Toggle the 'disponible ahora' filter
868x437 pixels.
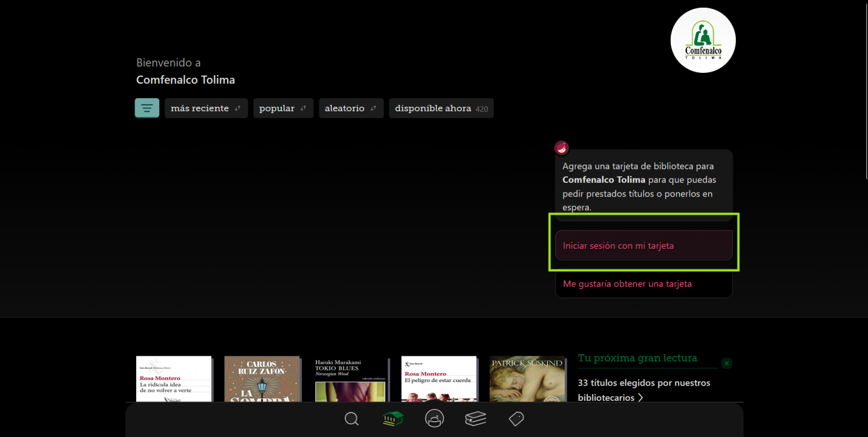pyautogui.click(x=441, y=108)
